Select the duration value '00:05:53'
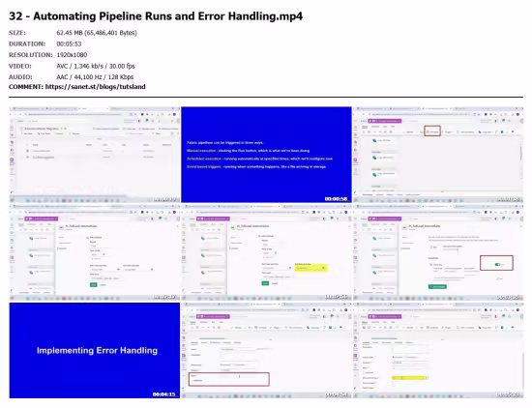Viewport: 532px width, 408px height. click(69, 44)
